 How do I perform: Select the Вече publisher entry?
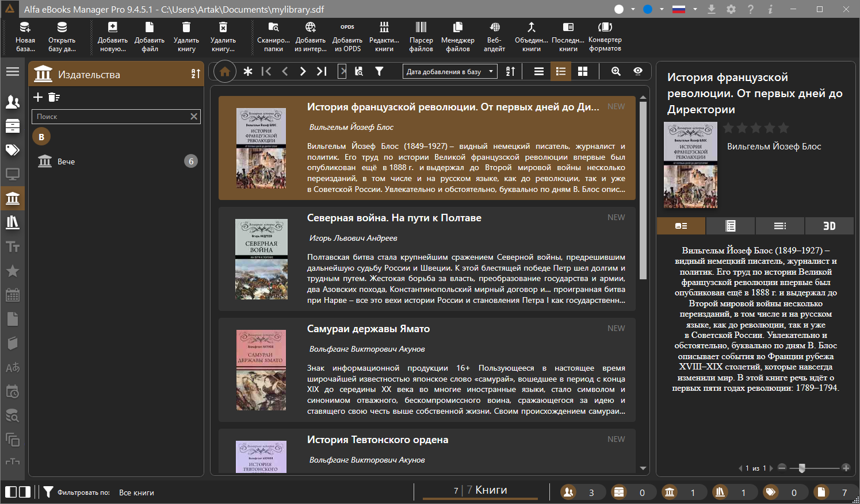click(66, 161)
